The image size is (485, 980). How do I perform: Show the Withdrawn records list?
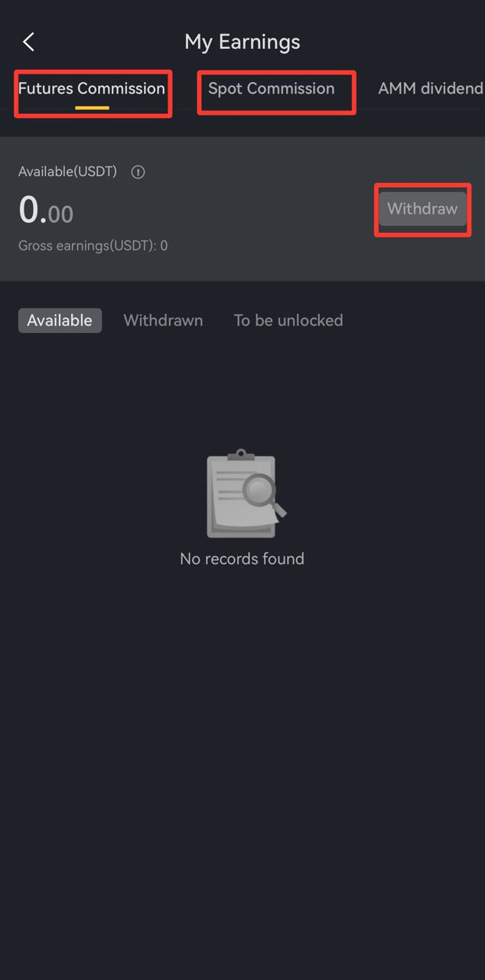(164, 320)
